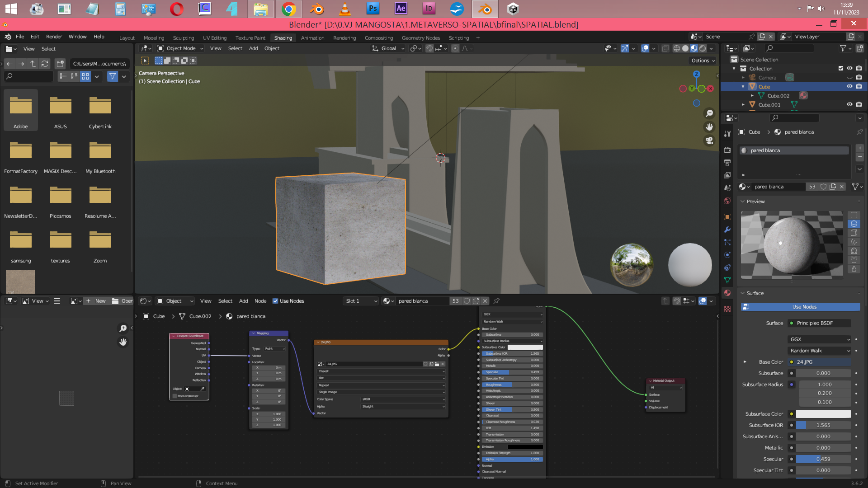Click the refresh icon in the file browser

(x=45, y=64)
